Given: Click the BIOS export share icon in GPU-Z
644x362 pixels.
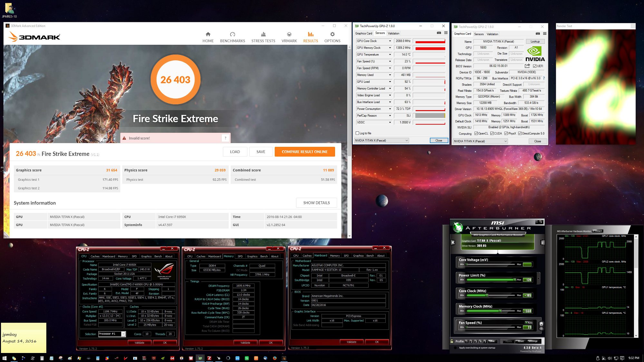Looking at the screenshot, I should [x=527, y=66].
